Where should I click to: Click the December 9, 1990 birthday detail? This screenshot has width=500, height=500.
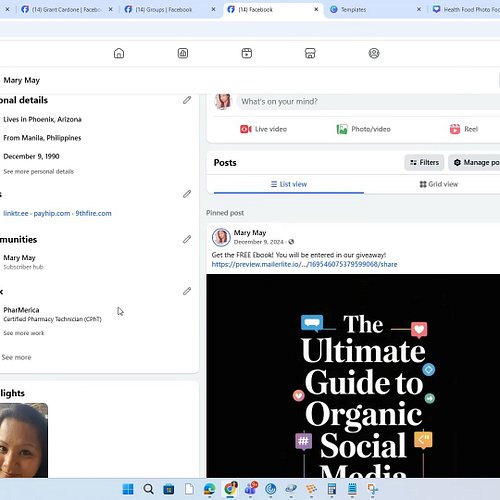pos(31,156)
